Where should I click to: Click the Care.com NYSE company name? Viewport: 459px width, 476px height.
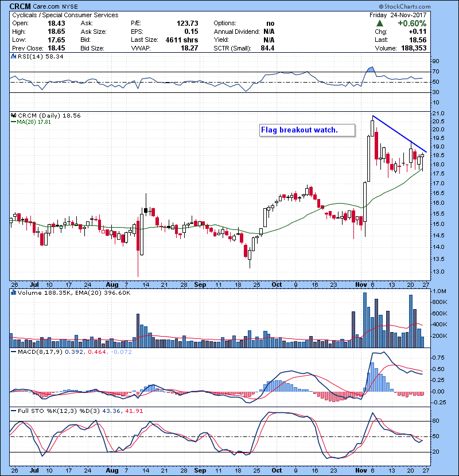pyautogui.click(x=55, y=6)
